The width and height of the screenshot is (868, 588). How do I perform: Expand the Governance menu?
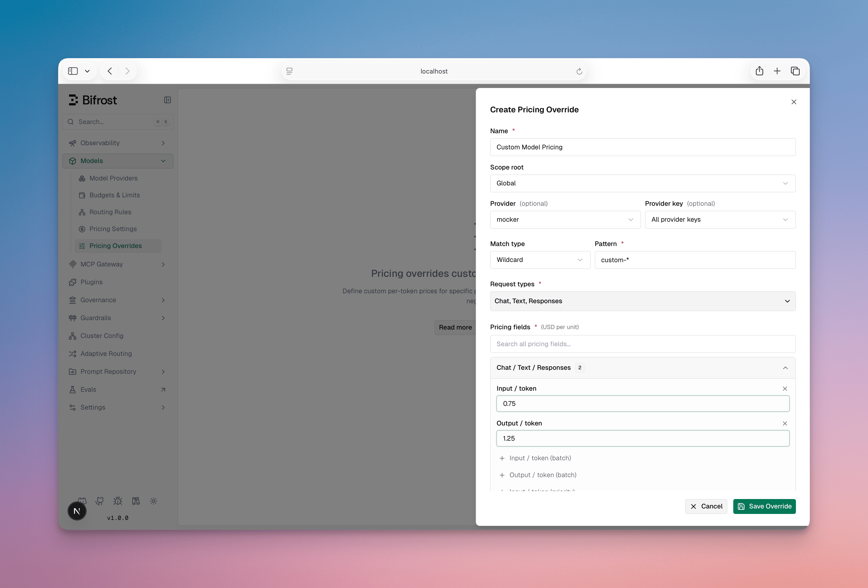(x=118, y=300)
